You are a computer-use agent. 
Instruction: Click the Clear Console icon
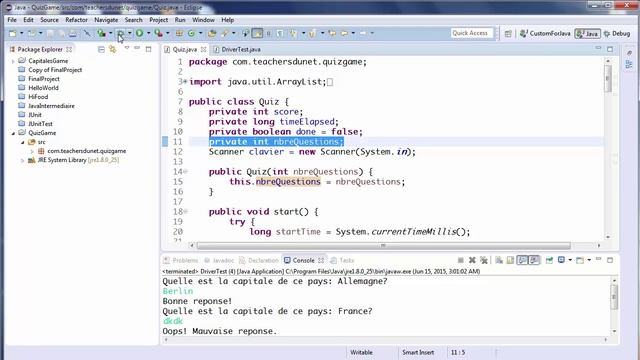(499, 260)
